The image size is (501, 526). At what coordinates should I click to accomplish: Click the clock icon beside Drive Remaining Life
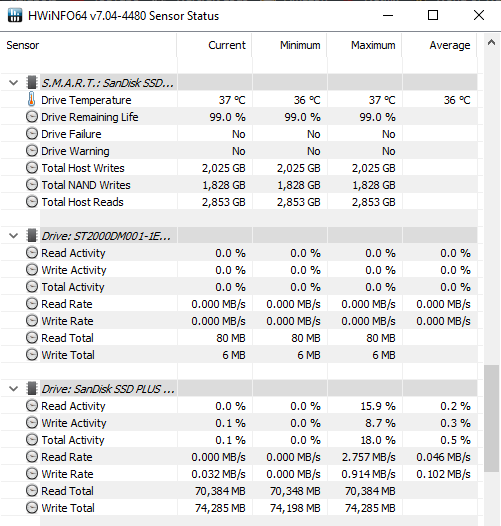pyautogui.click(x=32, y=117)
